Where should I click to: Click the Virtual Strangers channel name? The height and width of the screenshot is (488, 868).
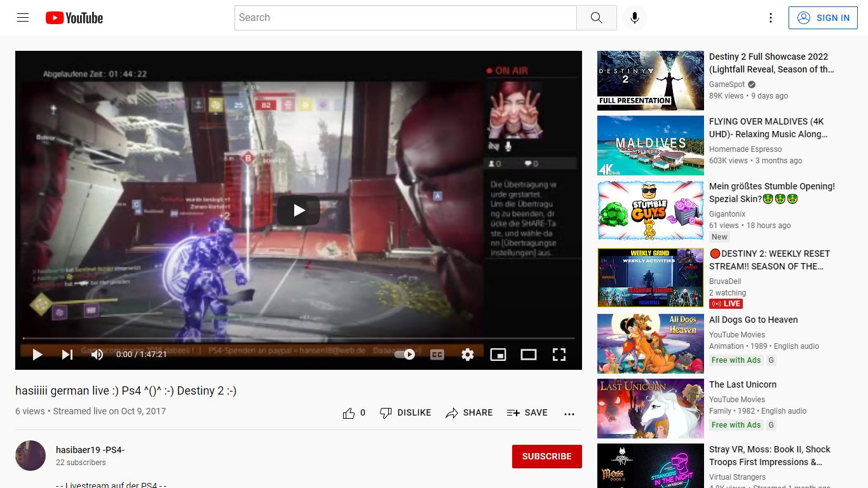[737, 477]
